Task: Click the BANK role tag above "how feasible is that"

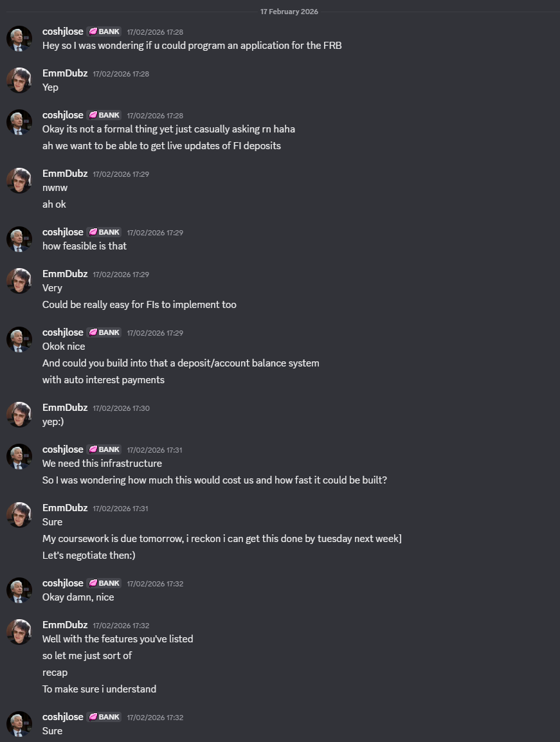Action: [x=104, y=232]
